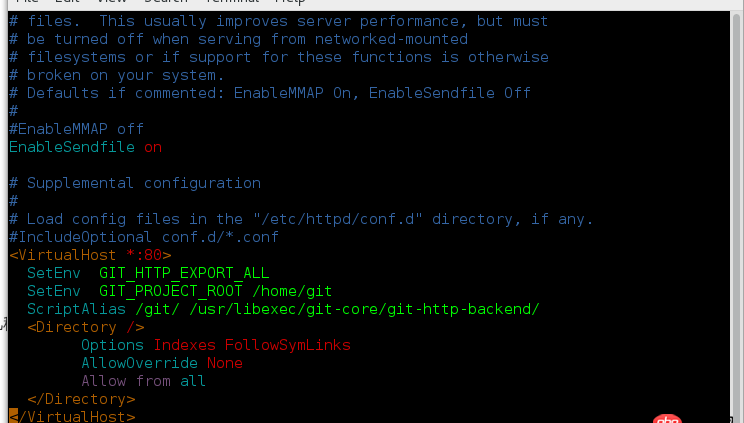
Task: Click the red php logo badge
Action: click(667, 419)
